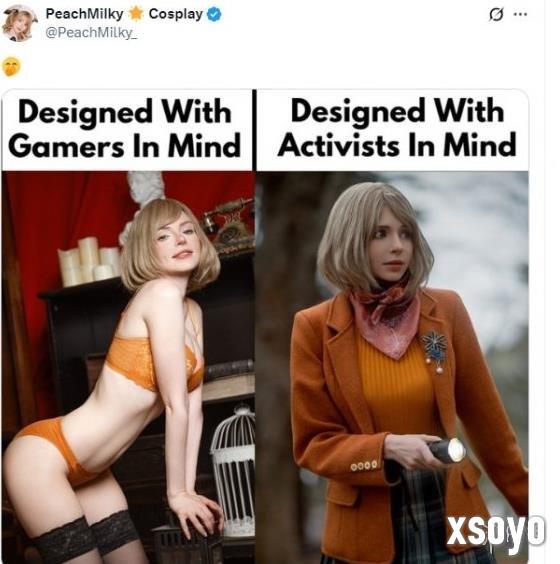Click the blue verified checkmark badge
The height and width of the screenshot is (564, 560).
[x=214, y=14]
